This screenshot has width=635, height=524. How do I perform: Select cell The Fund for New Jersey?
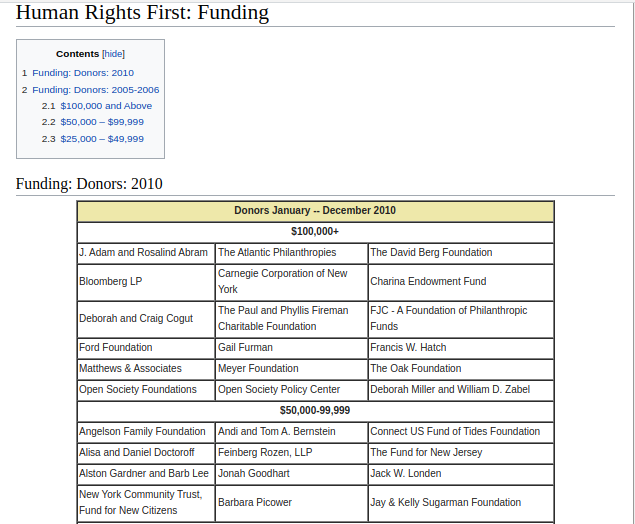coord(461,453)
